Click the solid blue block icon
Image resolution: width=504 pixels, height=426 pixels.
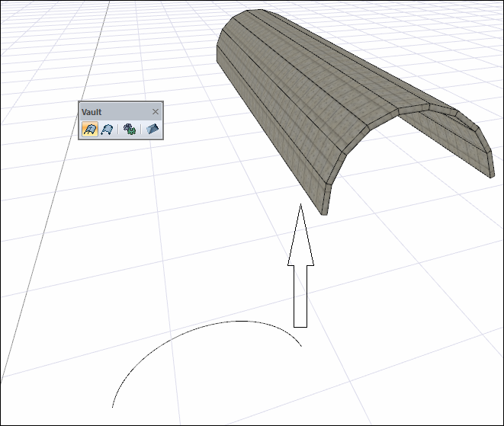point(152,130)
